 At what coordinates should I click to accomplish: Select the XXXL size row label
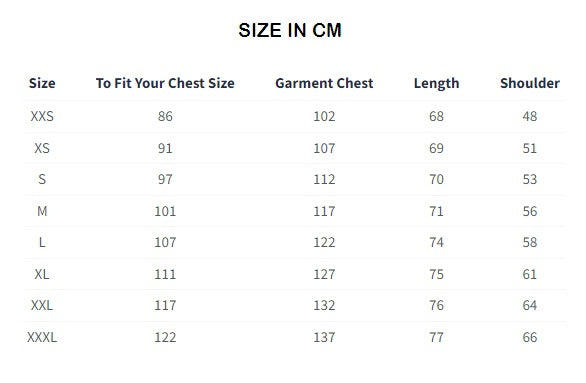pyautogui.click(x=42, y=338)
